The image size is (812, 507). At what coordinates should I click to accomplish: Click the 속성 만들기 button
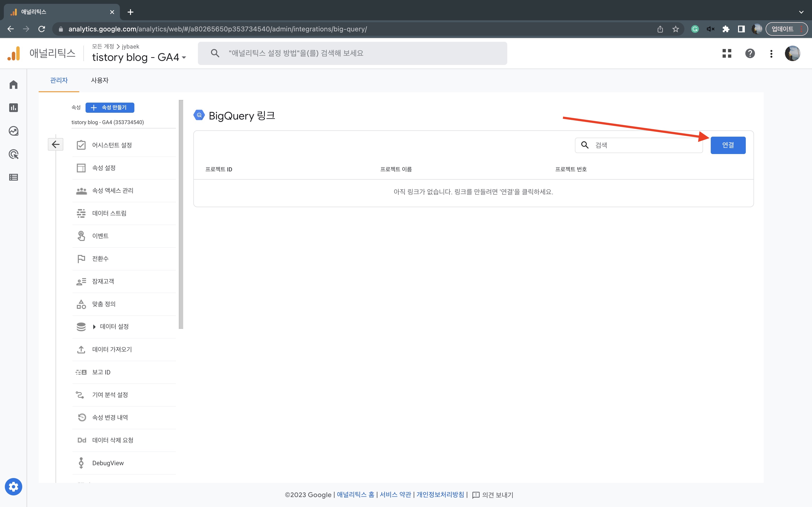110,108
